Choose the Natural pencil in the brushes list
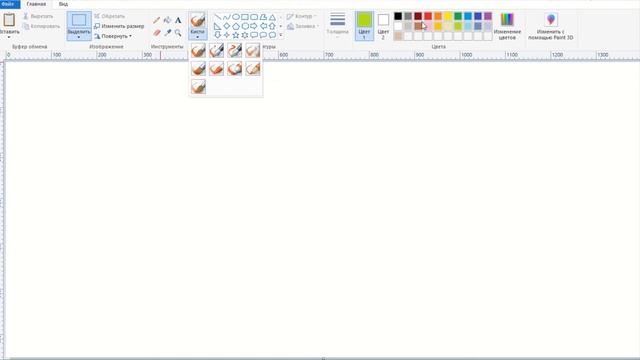 coord(253,69)
